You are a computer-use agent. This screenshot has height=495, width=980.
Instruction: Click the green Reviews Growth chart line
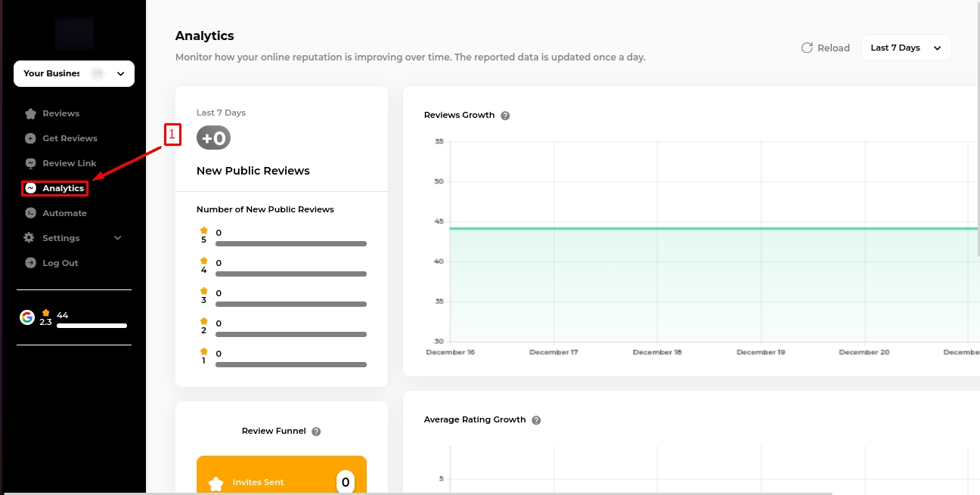click(681, 228)
